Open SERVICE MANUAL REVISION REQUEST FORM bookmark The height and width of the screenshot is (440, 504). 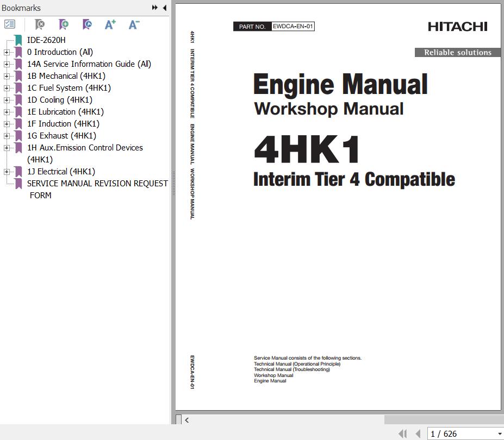[97, 189]
